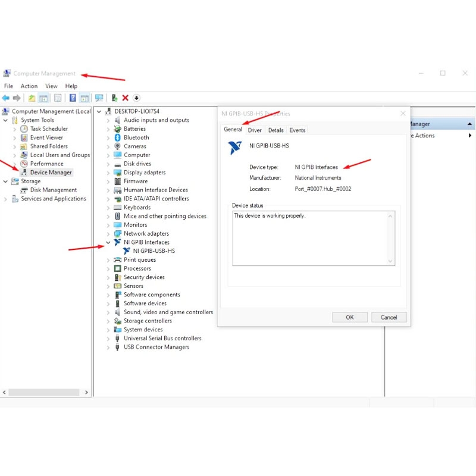Click Mice and other pointing devices
Viewport: 476px width, 476px height.
(165, 216)
